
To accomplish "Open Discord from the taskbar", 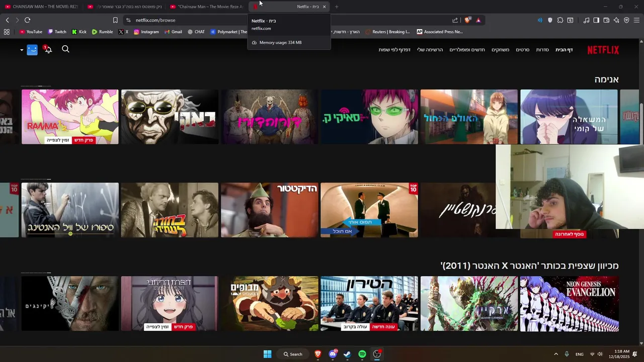I will pyautogui.click(x=333, y=354).
